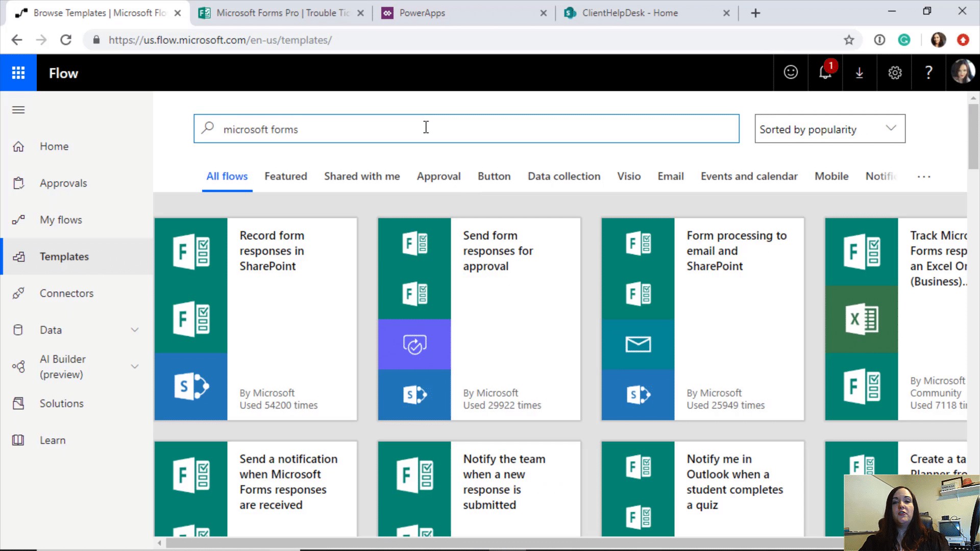Screen dimensions: 980x551
Task: Click the vertical page scrollbar
Action: click(x=973, y=136)
